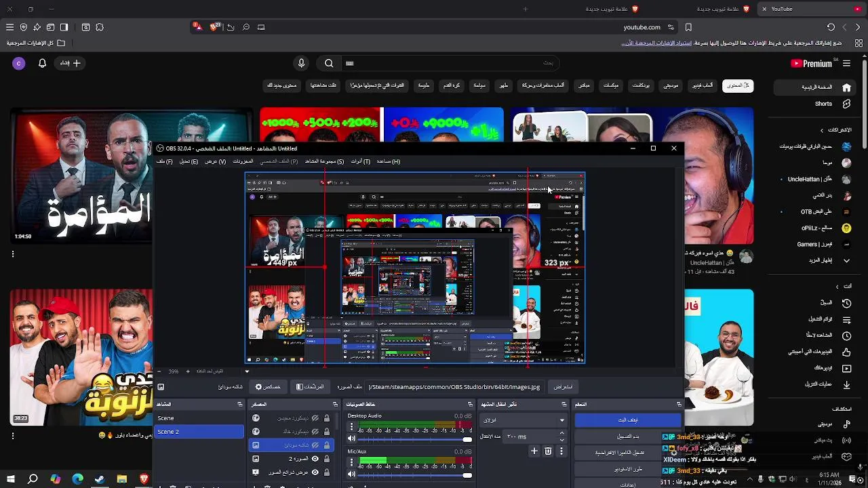Image resolution: width=868 pixels, height=488 pixels.
Task: Open the scene transition type dropdown
Action: (x=523, y=420)
